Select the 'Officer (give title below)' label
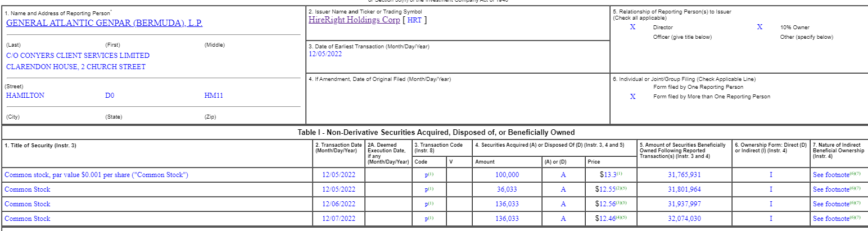868x231 pixels. click(682, 37)
